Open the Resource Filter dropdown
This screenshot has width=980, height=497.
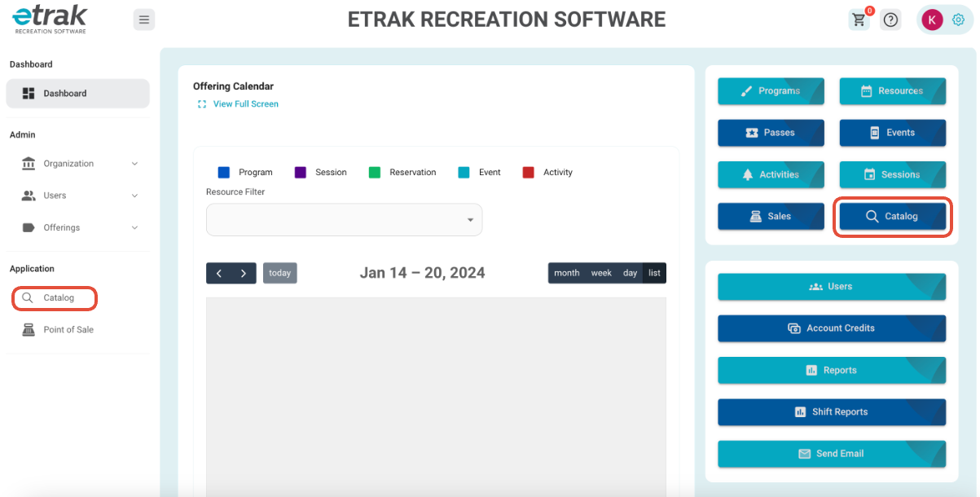(344, 220)
